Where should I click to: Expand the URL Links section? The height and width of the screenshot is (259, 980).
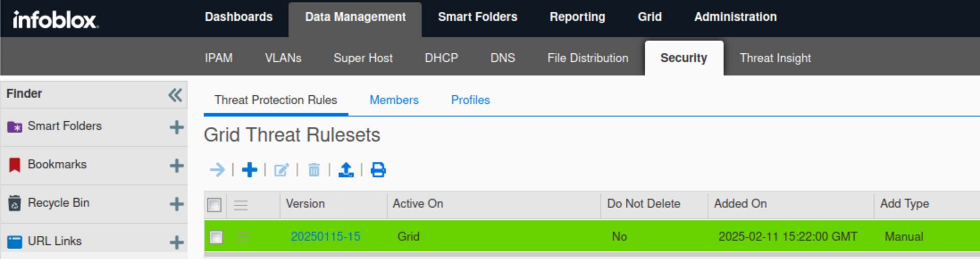(177, 242)
